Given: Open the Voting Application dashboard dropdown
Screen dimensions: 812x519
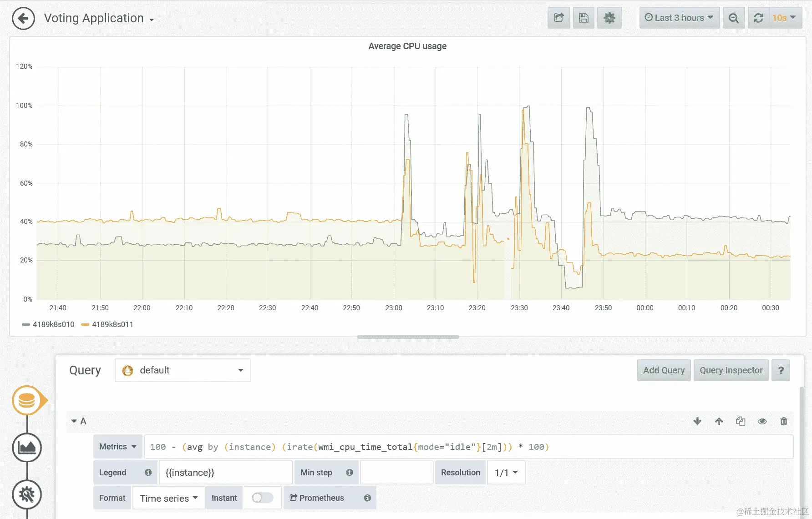Looking at the screenshot, I should (99, 18).
